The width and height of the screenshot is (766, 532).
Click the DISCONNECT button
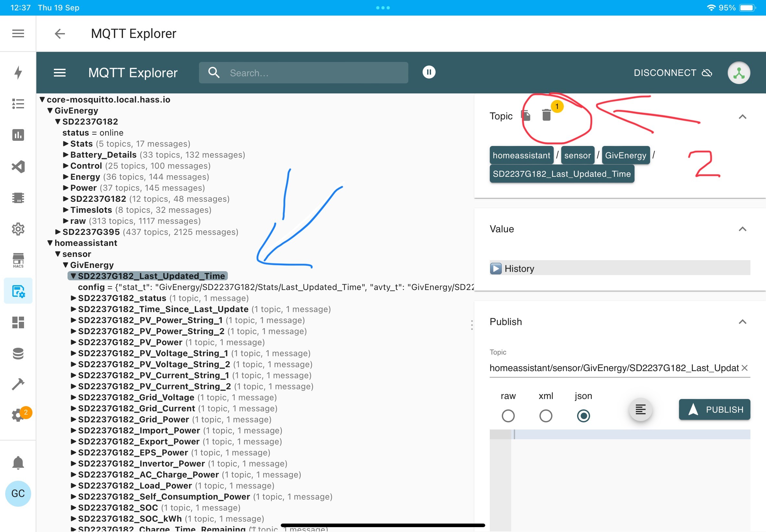[673, 73]
